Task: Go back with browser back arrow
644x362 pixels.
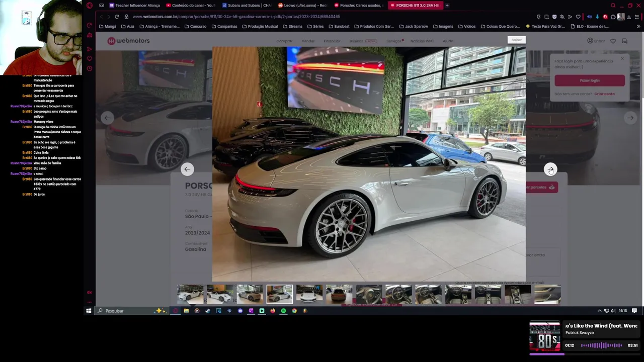Action: pyautogui.click(x=101, y=17)
